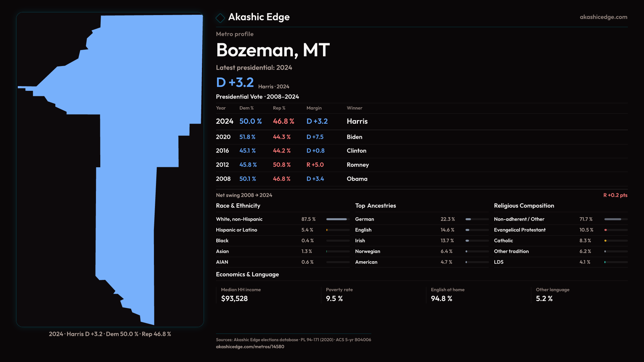The width and height of the screenshot is (644, 362).
Task: Click the Catholic yellow dot indicator
Action: point(605,241)
